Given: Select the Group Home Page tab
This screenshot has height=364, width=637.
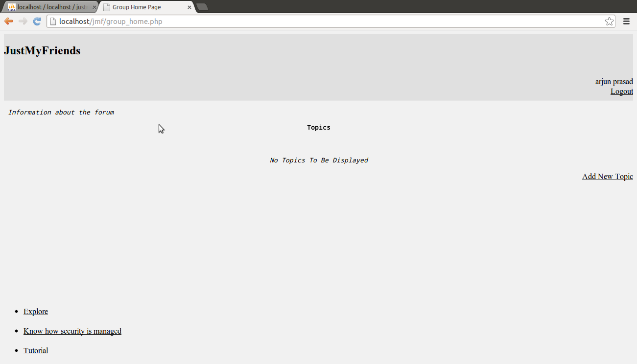Looking at the screenshot, I should [142, 7].
